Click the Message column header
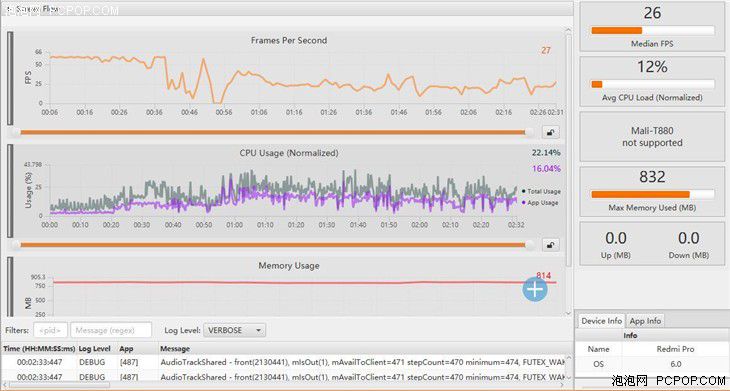The width and height of the screenshot is (730, 391). pos(365,348)
